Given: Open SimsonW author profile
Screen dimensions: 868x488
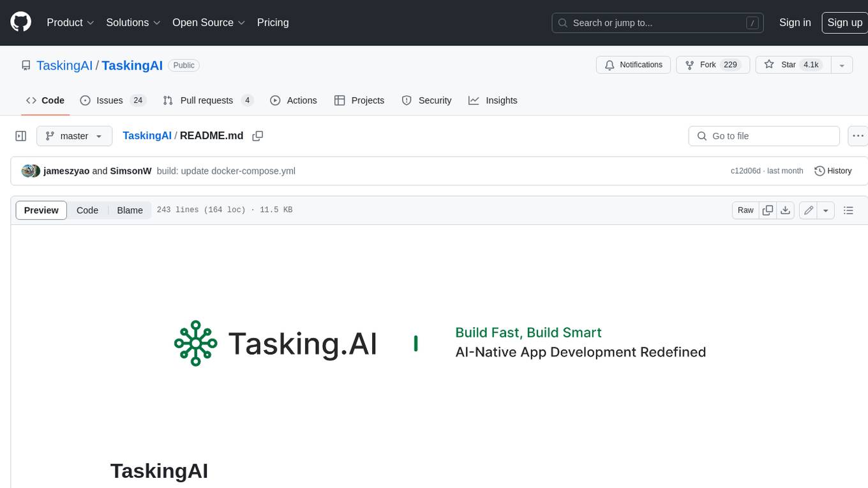Looking at the screenshot, I should point(131,171).
